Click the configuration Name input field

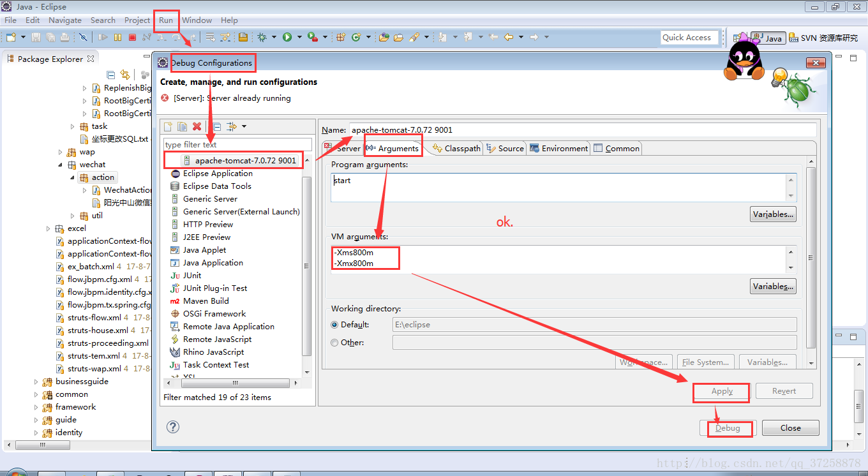coord(582,130)
